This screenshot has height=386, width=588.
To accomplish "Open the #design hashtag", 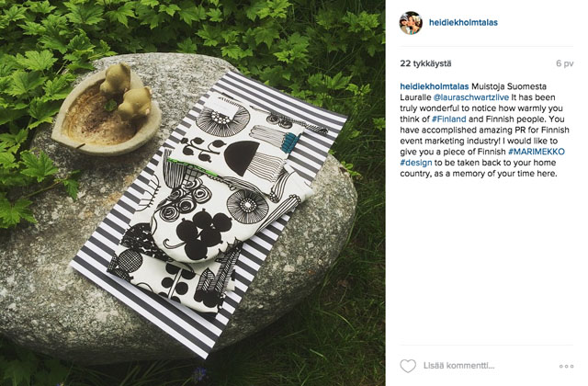I will (x=416, y=163).
